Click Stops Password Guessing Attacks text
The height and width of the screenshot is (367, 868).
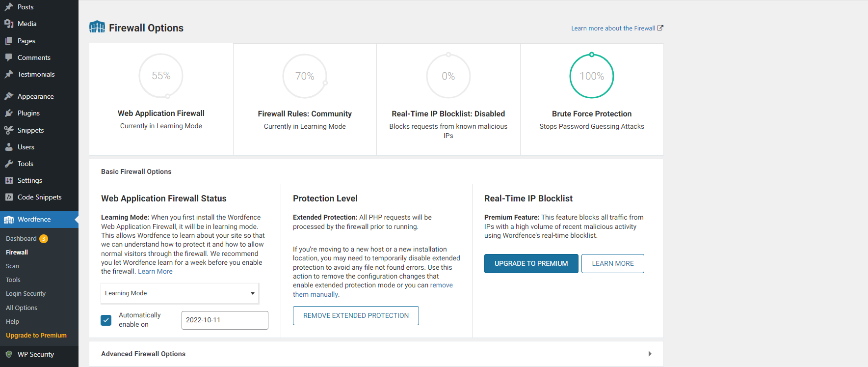click(x=592, y=126)
